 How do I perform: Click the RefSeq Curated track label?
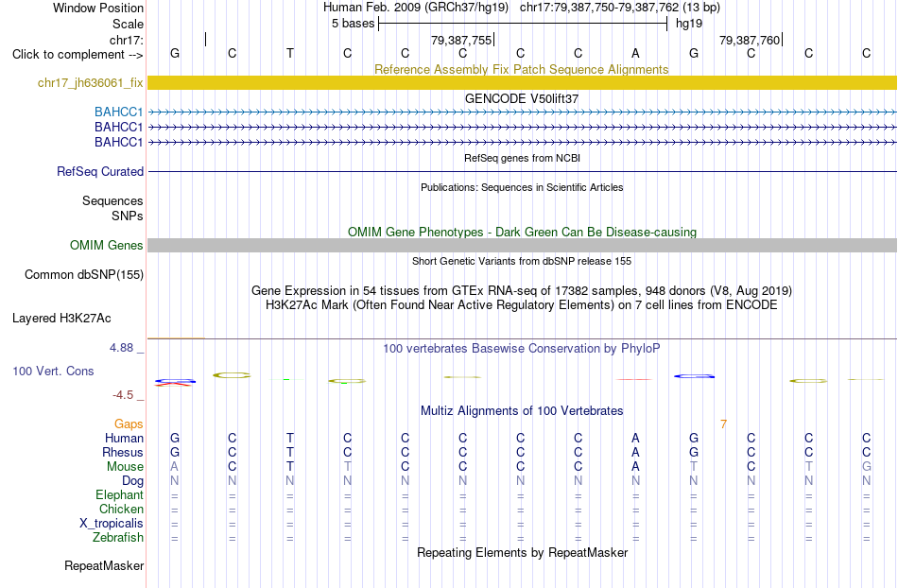tap(100, 171)
